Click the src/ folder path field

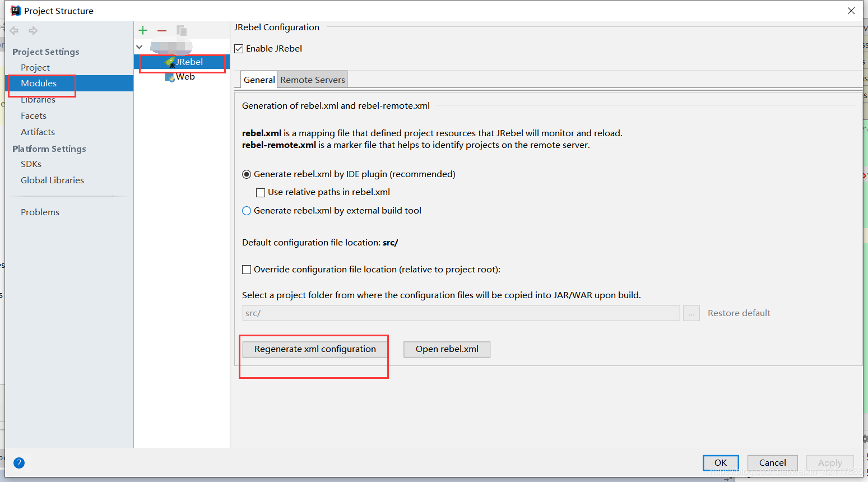pyautogui.click(x=461, y=313)
